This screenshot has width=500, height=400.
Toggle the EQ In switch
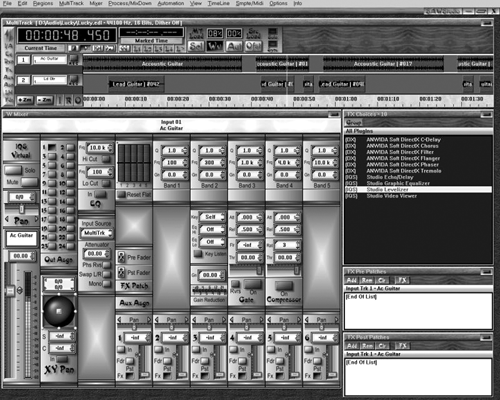[x=100, y=194]
